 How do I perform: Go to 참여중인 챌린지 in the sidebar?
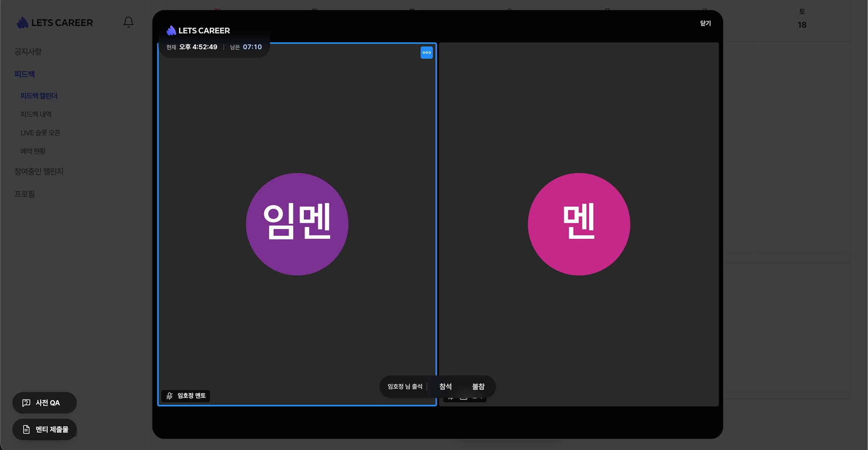click(39, 172)
